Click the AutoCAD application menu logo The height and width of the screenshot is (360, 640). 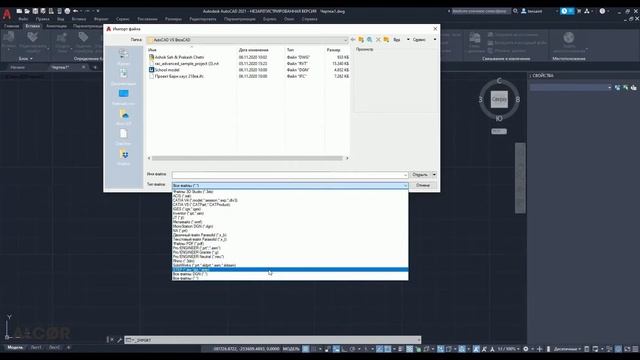[x=7, y=14]
